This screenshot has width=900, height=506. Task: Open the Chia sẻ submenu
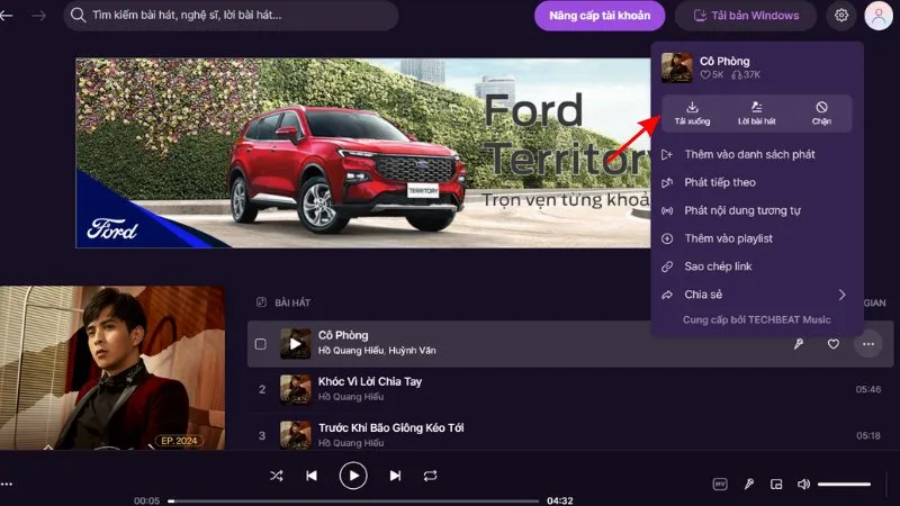point(757,295)
